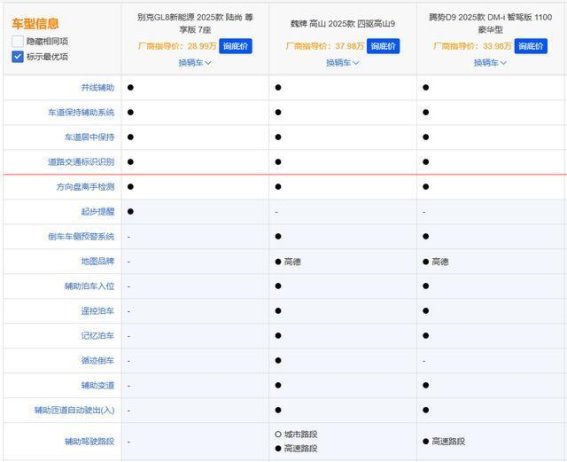Screen dimensions: 567x462
Task: Click 高德 map brand in 腾势D9 column
Action: click(440, 261)
